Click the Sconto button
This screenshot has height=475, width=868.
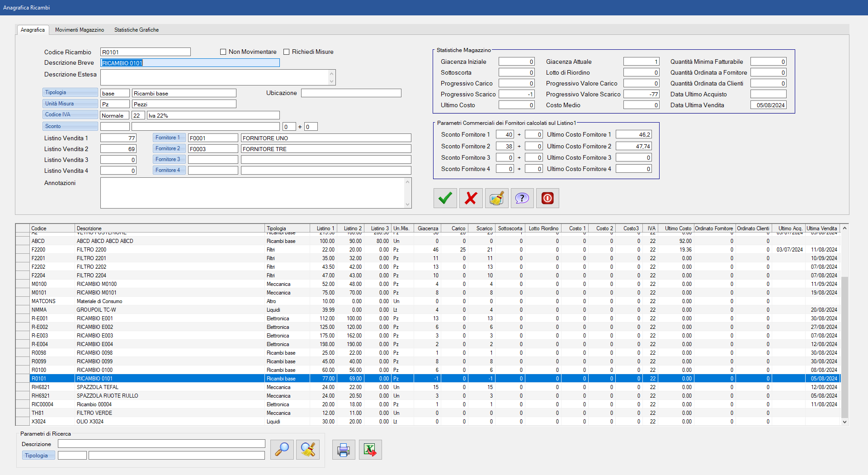pos(70,126)
